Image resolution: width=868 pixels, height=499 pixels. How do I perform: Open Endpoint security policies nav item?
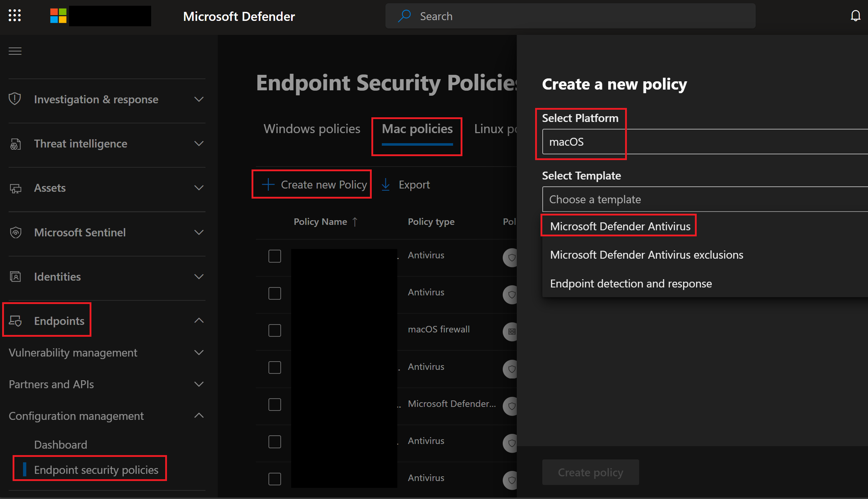(96, 470)
